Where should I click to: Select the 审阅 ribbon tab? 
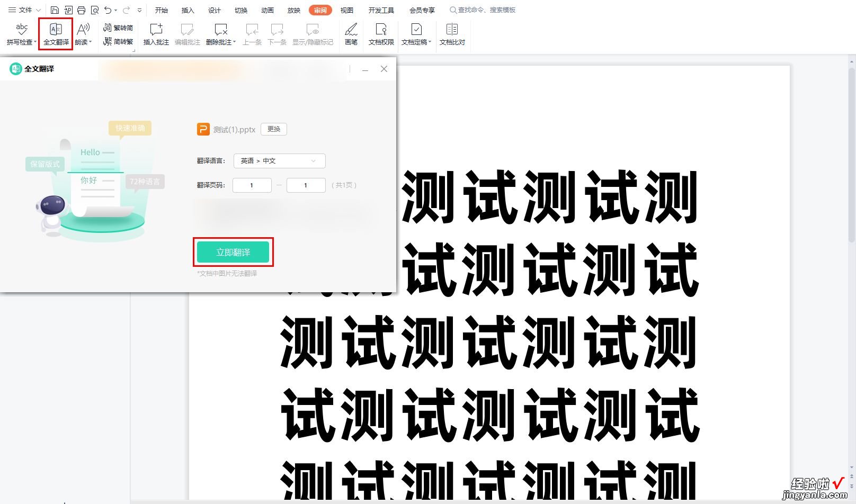pos(320,10)
